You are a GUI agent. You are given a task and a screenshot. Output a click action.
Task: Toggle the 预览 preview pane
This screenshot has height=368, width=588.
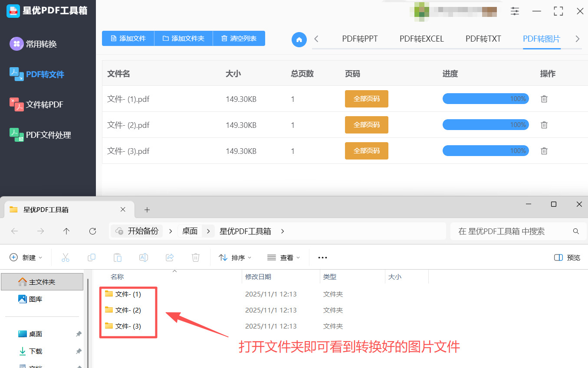click(x=567, y=257)
